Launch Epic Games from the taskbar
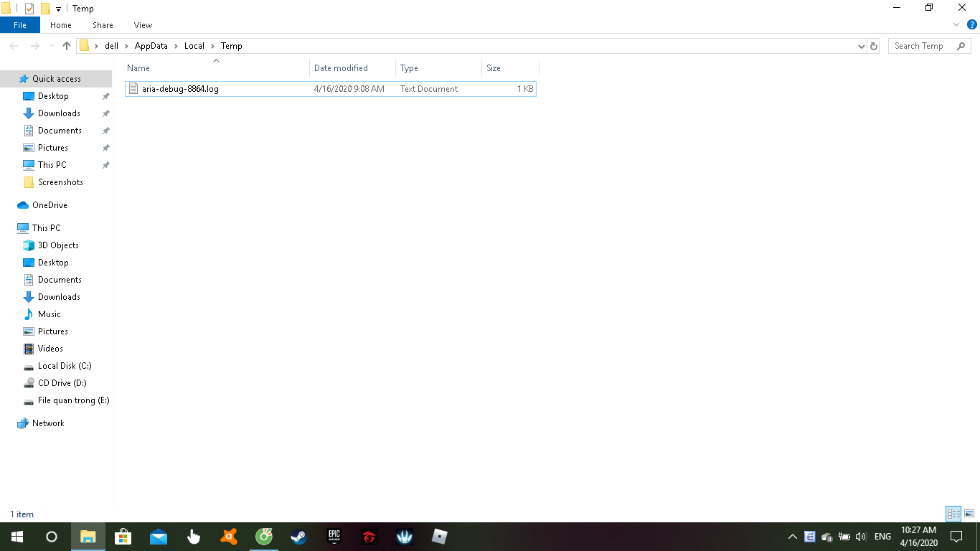The width and height of the screenshot is (980, 551). (x=334, y=537)
